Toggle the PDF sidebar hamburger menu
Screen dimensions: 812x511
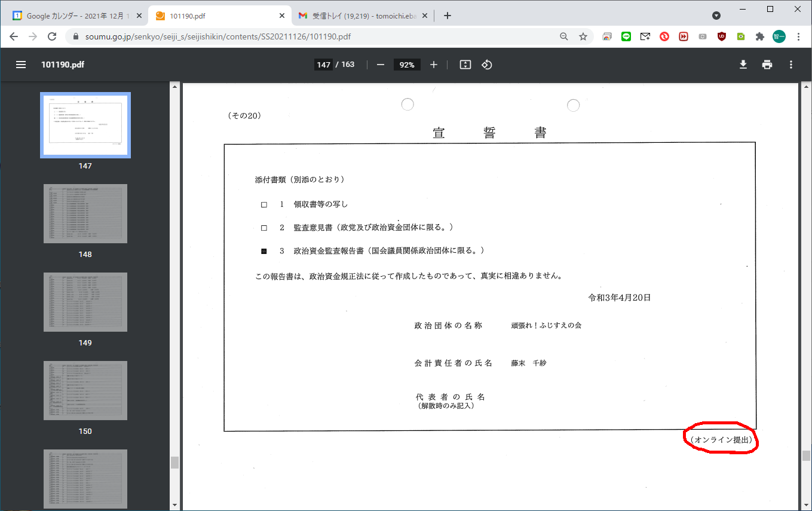point(21,65)
